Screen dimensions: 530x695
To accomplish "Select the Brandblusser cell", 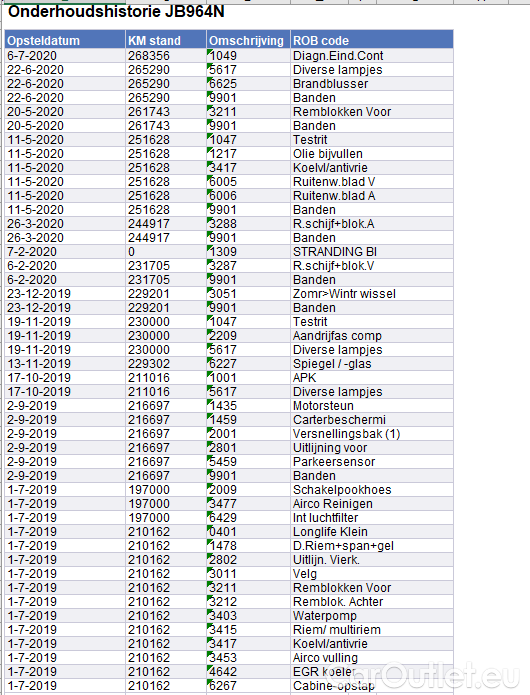I will 372,84.
